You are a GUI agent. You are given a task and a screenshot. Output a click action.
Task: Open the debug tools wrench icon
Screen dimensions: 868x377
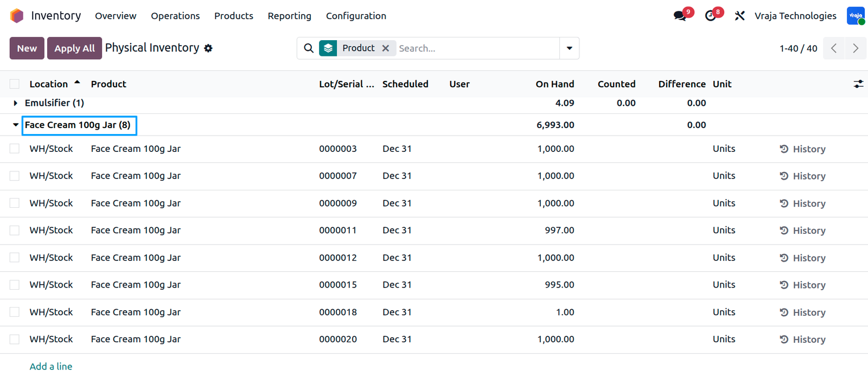tap(739, 16)
